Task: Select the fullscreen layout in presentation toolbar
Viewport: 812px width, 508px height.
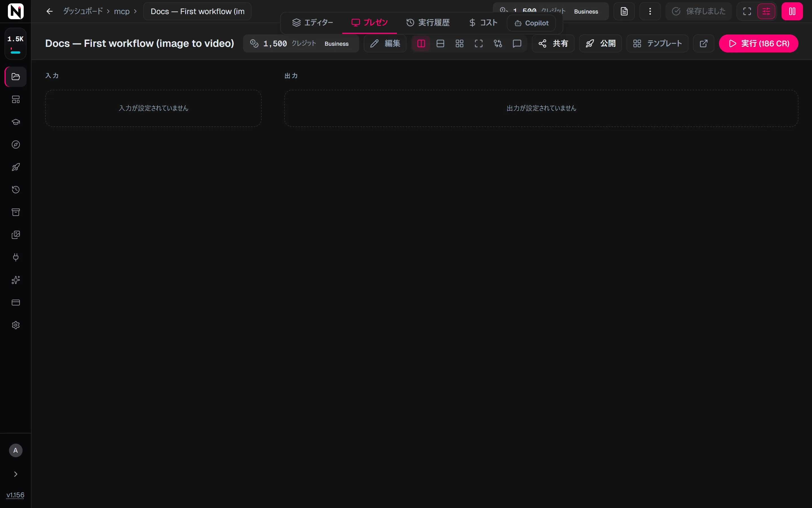Action: (479, 43)
